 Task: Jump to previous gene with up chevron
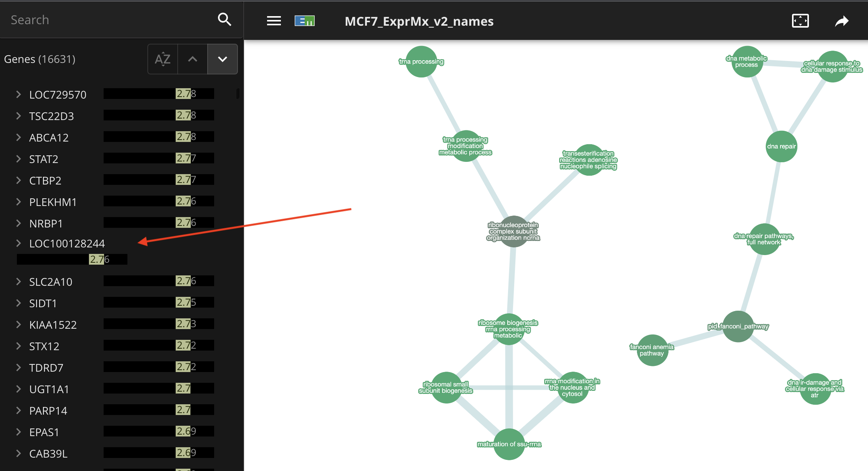(192, 59)
